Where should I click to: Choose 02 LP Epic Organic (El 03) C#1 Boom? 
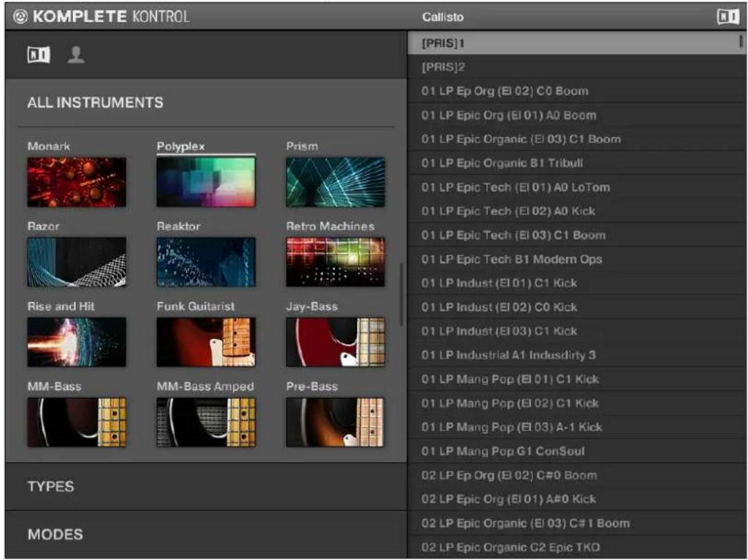577,523
